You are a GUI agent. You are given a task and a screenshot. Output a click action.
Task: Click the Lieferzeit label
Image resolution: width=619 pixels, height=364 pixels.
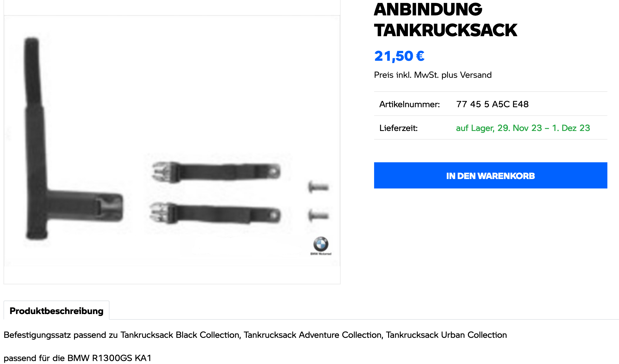[398, 128]
